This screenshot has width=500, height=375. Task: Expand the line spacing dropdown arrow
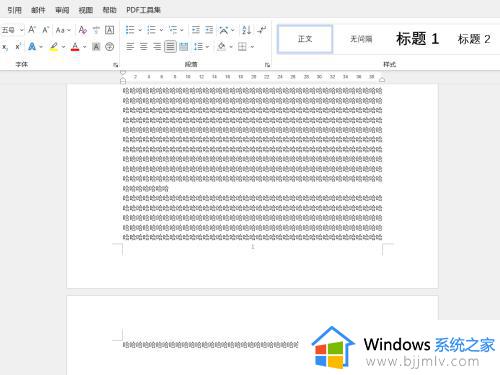[x=207, y=47]
